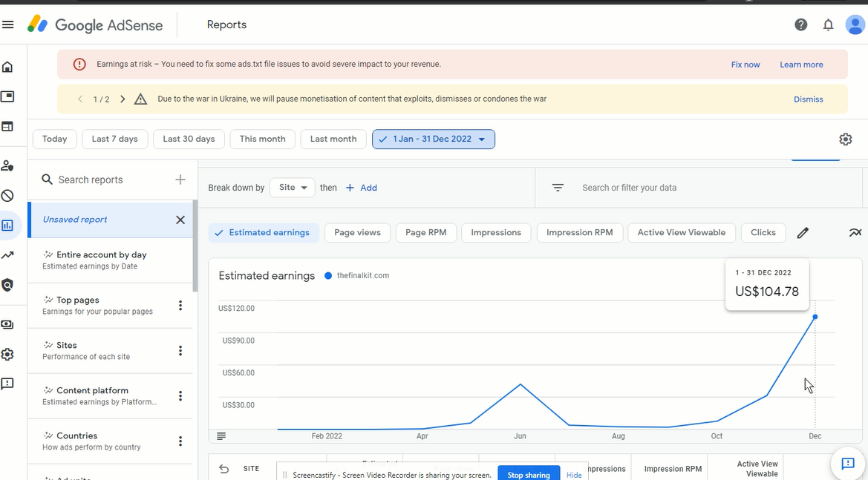The width and height of the screenshot is (868, 480).
Task: Click the thefinalkit.com legend dot
Action: 328,276
